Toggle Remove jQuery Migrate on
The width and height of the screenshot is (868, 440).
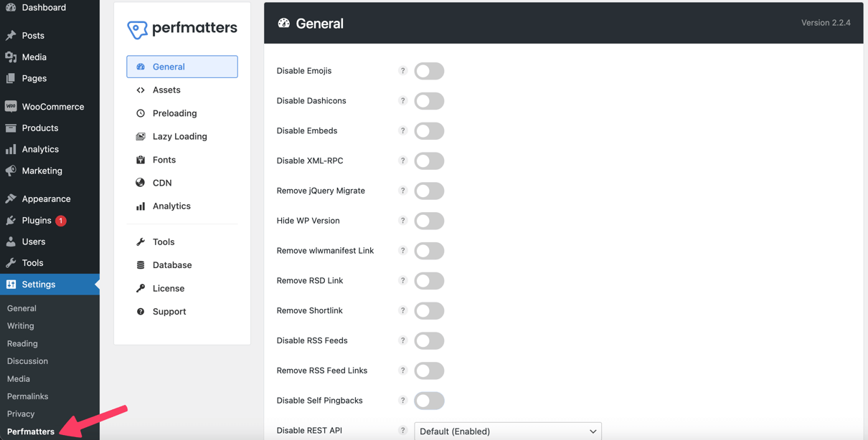tap(429, 191)
